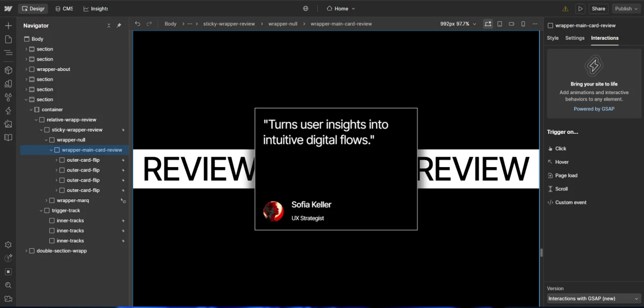Open the canvas size zoom dropdown
Screen dimensions: 644x308
[x=458, y=24]
